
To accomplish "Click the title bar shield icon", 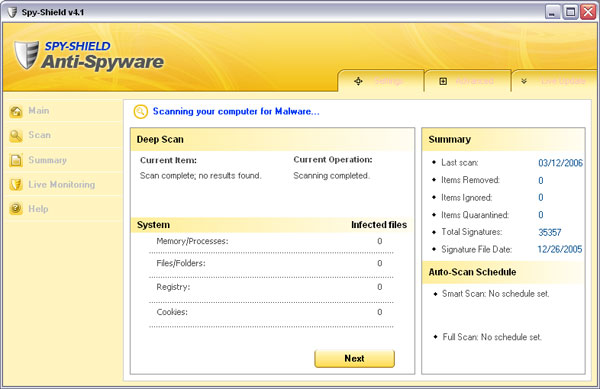I will [12, 12].
